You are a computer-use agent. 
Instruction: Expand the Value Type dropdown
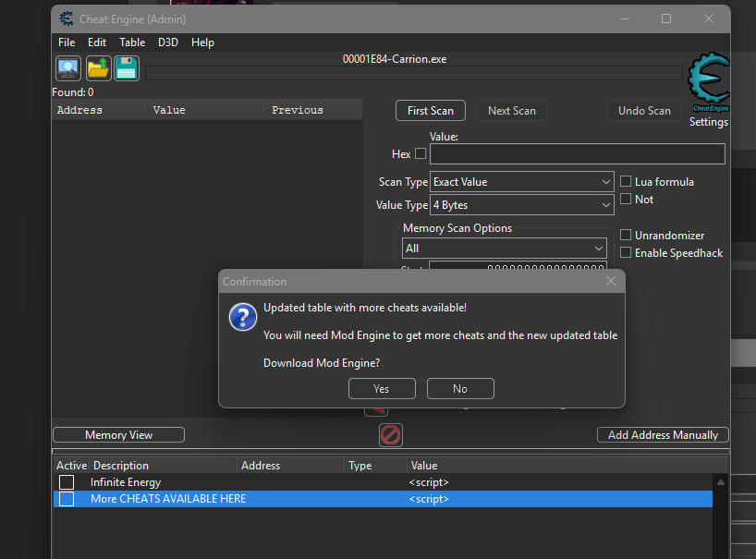click(x=521, y=205)
